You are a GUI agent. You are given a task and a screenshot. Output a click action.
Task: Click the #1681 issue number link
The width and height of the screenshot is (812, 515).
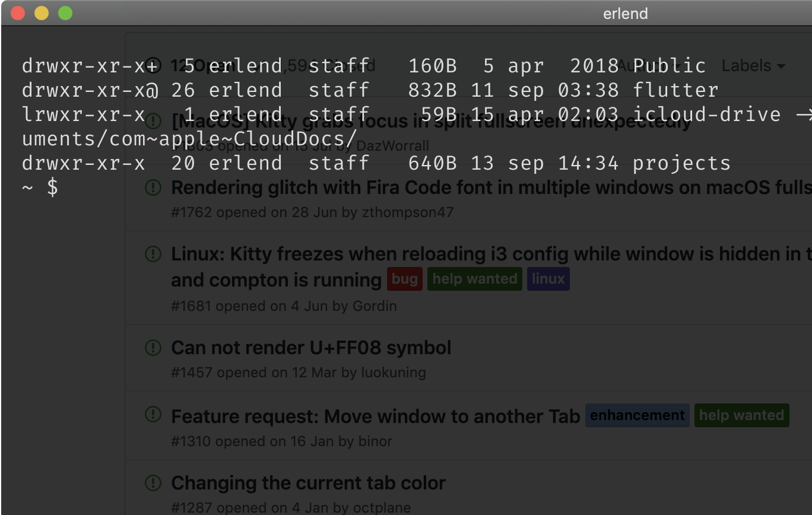(x=191, y=306)
